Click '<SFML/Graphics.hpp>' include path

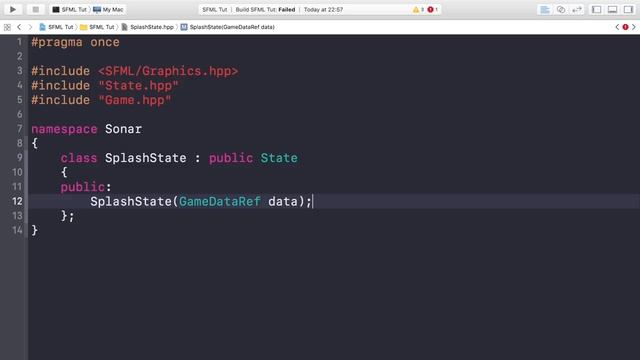pyautogui.click(x=168, y=71)
